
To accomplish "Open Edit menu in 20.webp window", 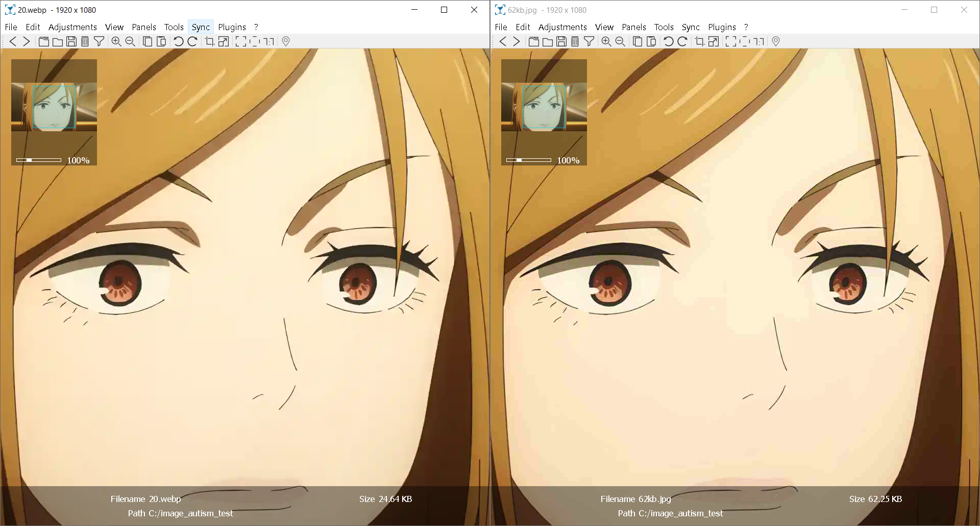I will [33, 27].
